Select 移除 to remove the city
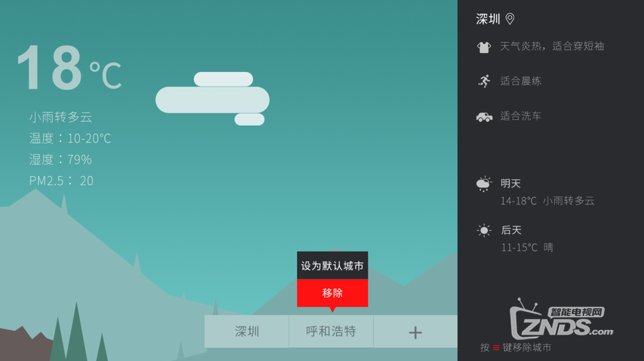Screen dimensions: 644x361 pos(333,293)
